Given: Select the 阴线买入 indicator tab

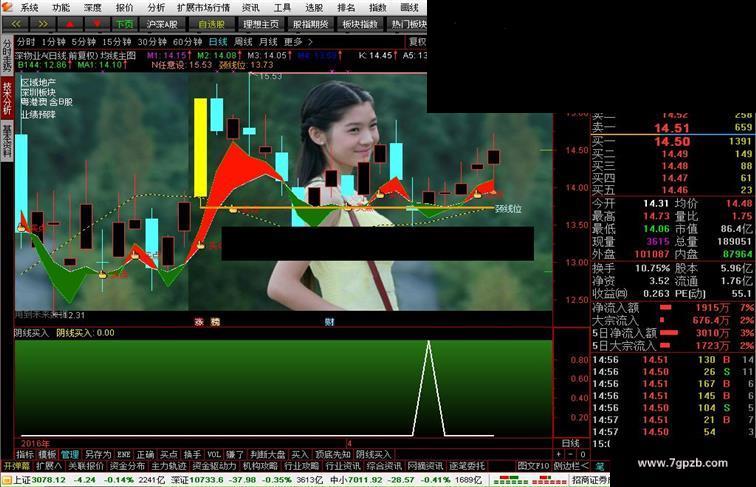Looking at the screenshot, I should [374, 454].
